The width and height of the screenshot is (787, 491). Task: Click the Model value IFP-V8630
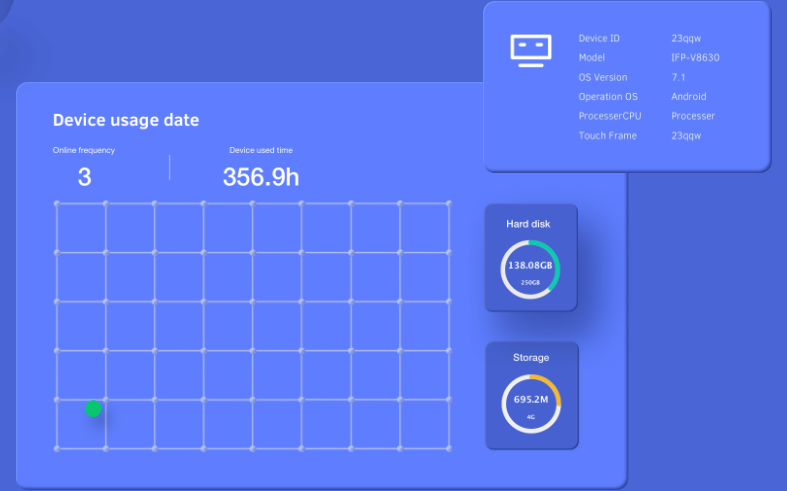pyautogui.click(x=695, y=58)
